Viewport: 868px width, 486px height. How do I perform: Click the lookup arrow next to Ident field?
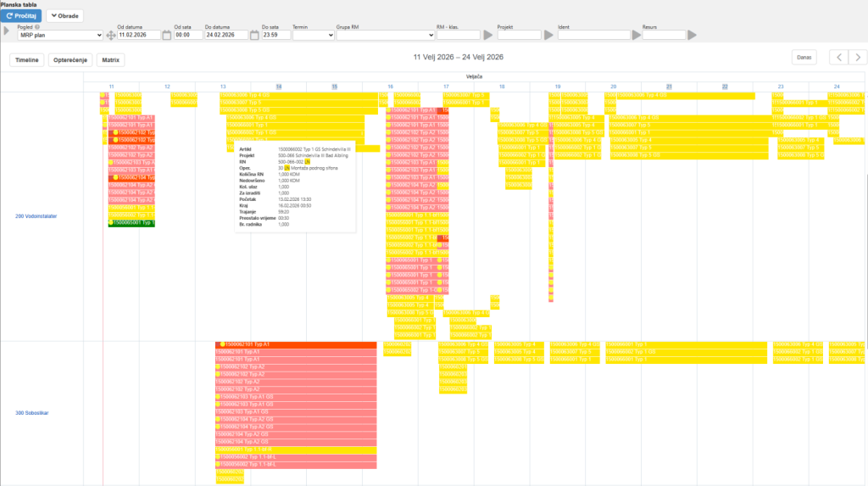(637, 35)
